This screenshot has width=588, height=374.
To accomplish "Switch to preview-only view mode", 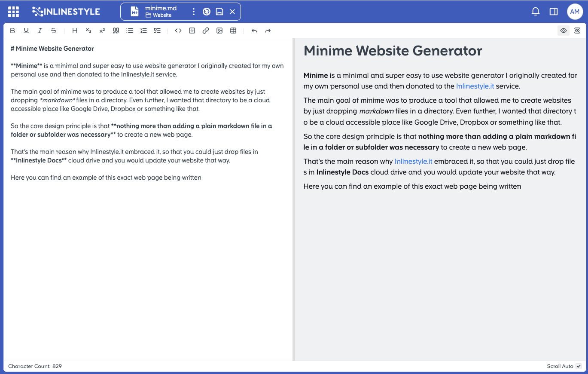I will 577,31.
